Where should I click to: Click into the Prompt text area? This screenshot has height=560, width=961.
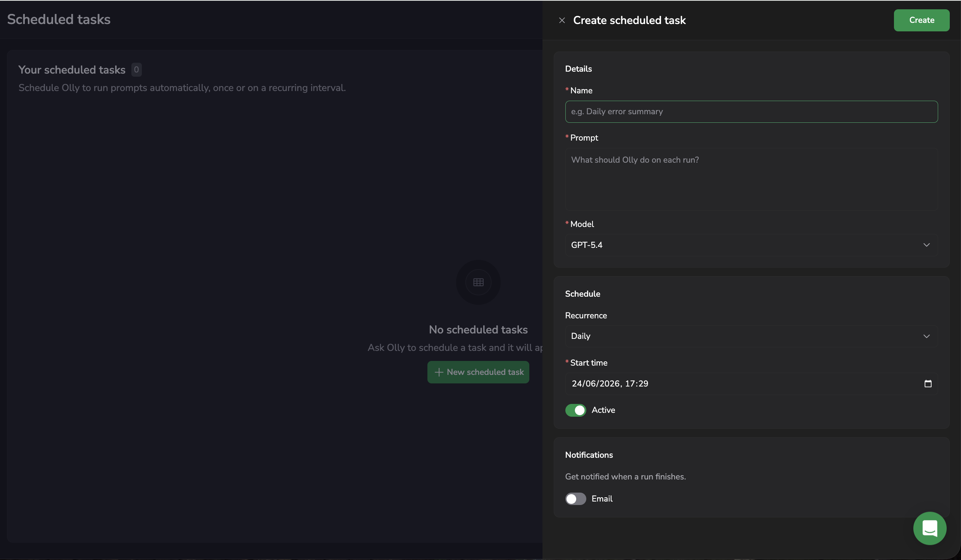click(751, 179)
